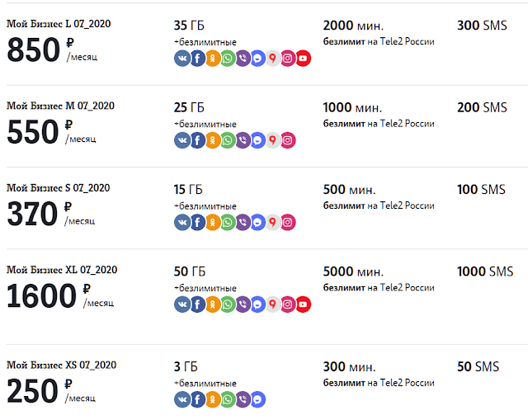Click the Viber icon in the 370 ₽ plan
528x420 pixels.
(243, 222)
